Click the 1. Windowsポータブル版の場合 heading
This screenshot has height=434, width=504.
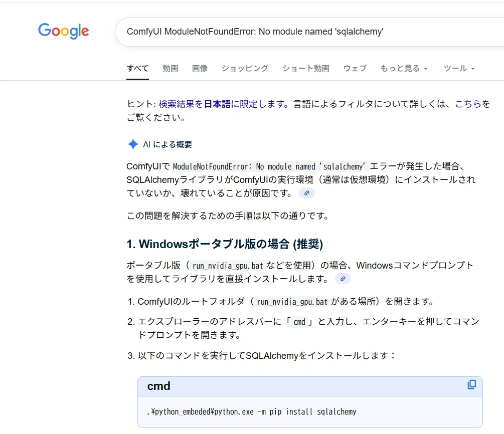[x=225, y=244]
